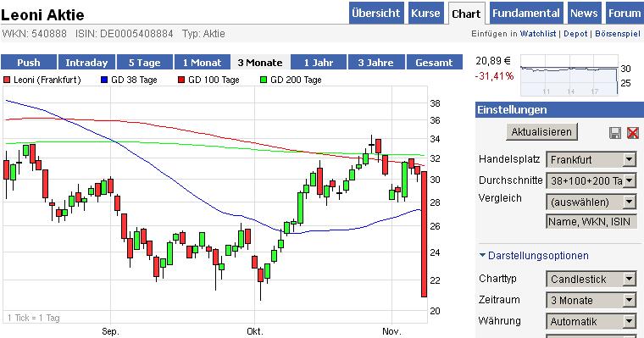Click the red X delete settings icon
The height and width of the screenshot is (338, 644).
pyautogui.click(x=633, y=133)
